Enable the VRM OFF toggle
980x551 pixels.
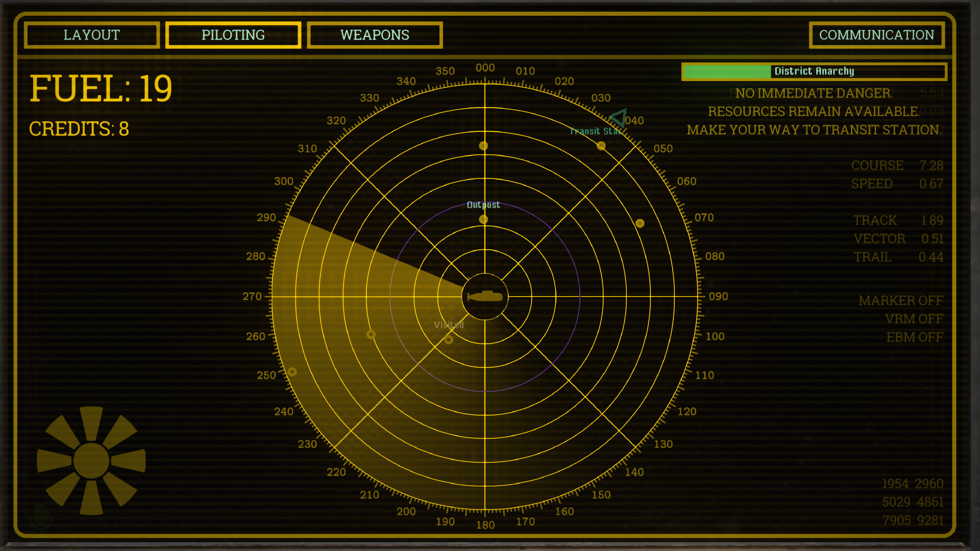point(914,319)
